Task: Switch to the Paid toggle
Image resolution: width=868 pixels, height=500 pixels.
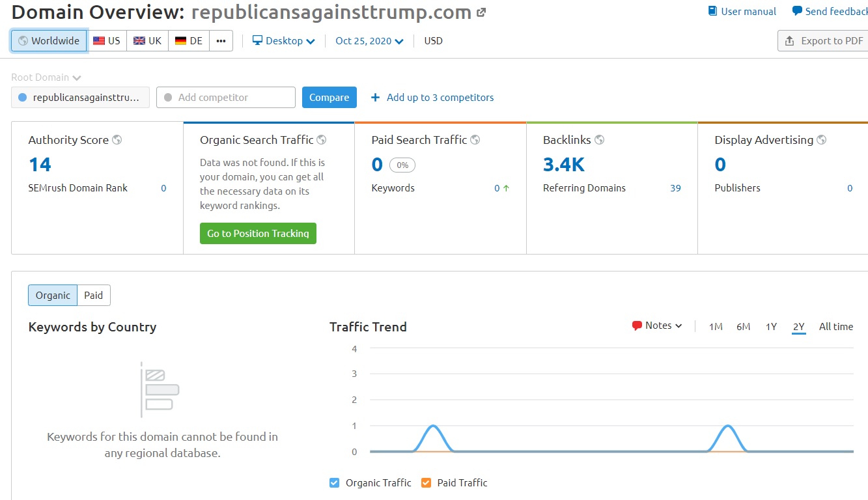Action: tap(94, 295)
